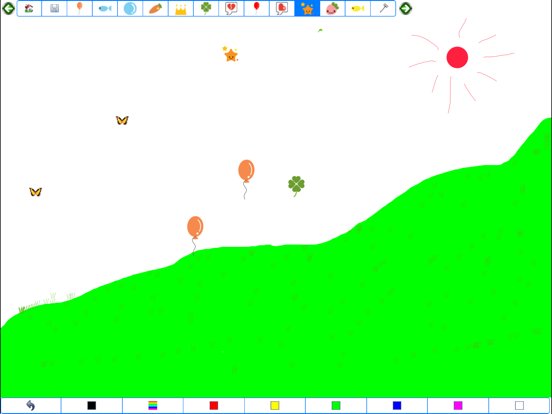Select the heart speech bubble stamp
This screenshot has height=414, width=552.
pyautogui.click(x=282, y=8)
